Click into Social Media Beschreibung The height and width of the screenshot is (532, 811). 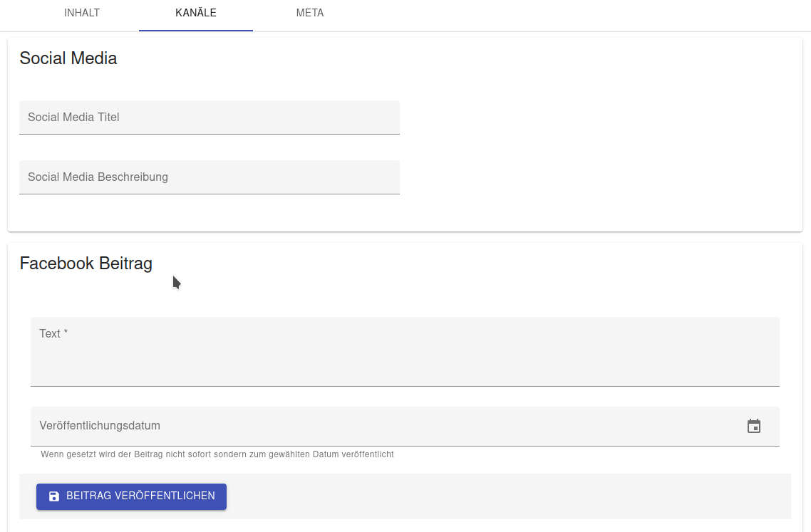click(209, 177)
